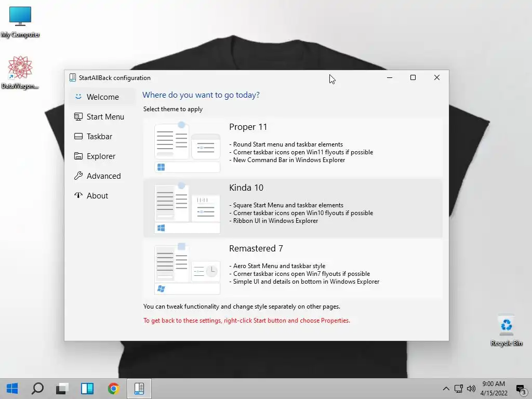Apply the Kinda 10 theme
This screenshot has height=399, width=532.
click(x=293, y=208)
